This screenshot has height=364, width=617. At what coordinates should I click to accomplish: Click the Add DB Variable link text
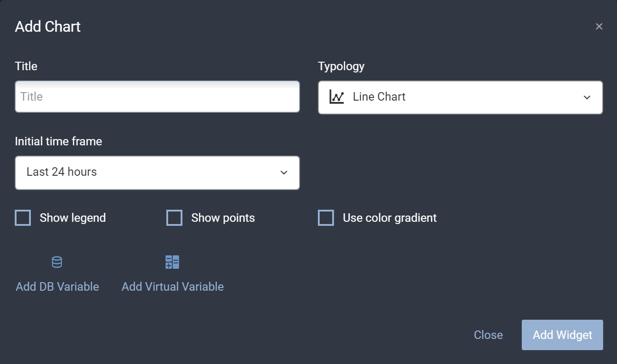[57, 287]
